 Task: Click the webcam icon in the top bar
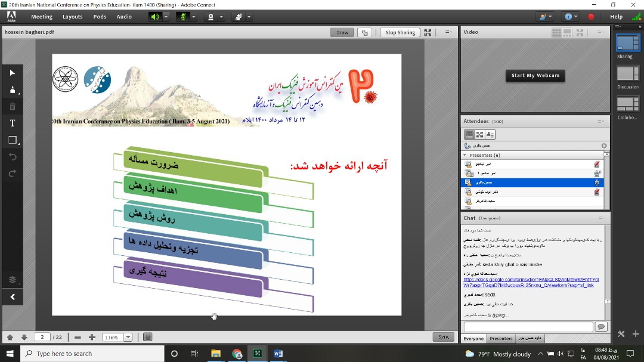click(x=210, y=17)
